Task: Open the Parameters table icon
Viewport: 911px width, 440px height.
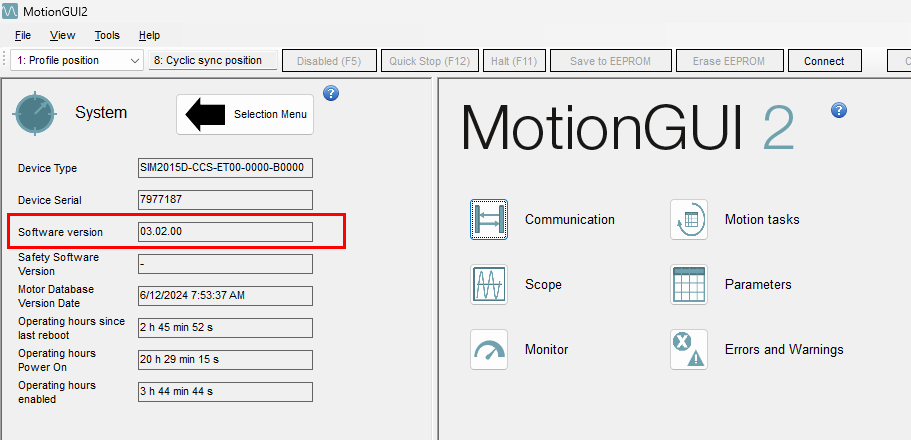Action: [689, 284]
